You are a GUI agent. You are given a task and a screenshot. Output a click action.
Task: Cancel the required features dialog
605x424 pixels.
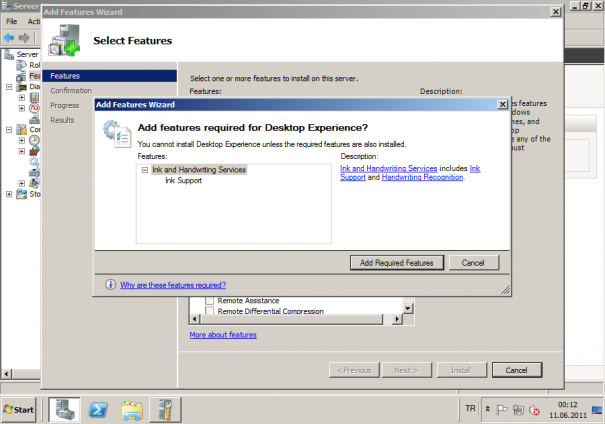pyautogui.click(x=474, y=263)
